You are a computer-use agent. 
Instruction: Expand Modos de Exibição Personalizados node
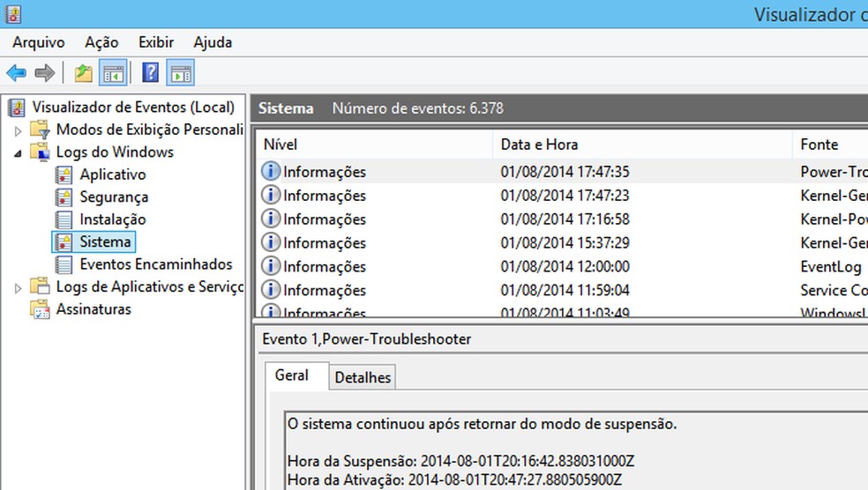click(x=18, y=130)
